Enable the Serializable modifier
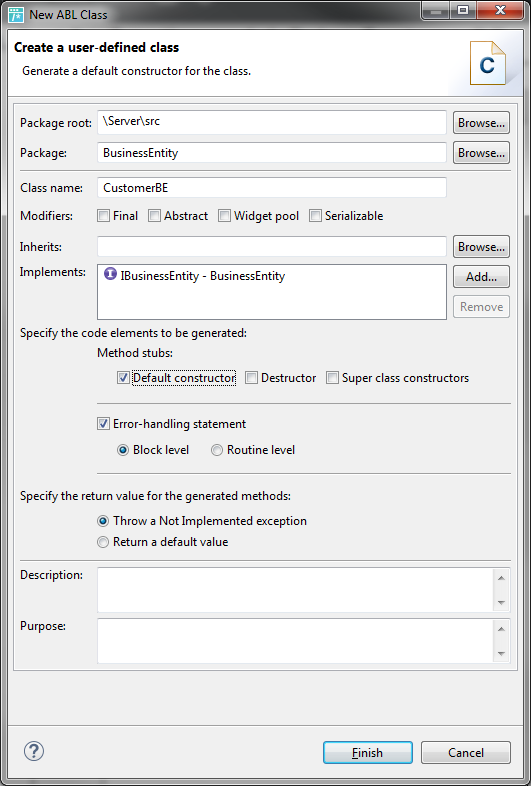This screenshot has width=531, height=786. 315,216
